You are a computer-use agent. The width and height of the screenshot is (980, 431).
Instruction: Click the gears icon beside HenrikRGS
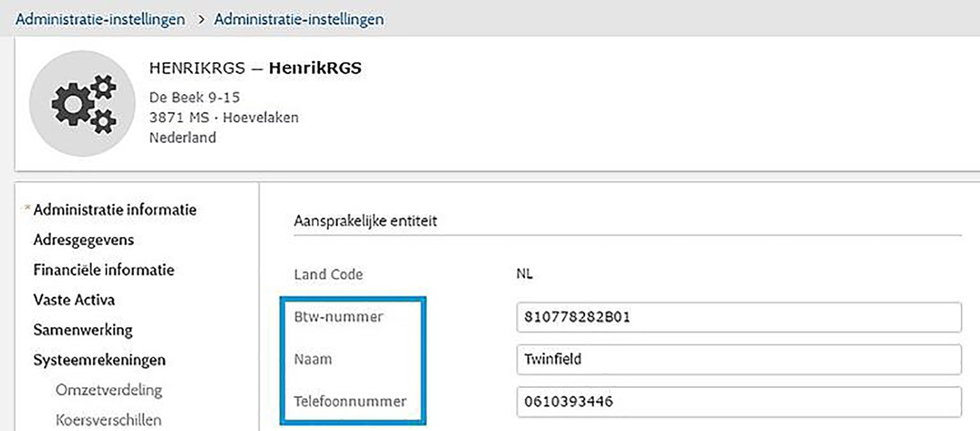[x=82, y=103]
